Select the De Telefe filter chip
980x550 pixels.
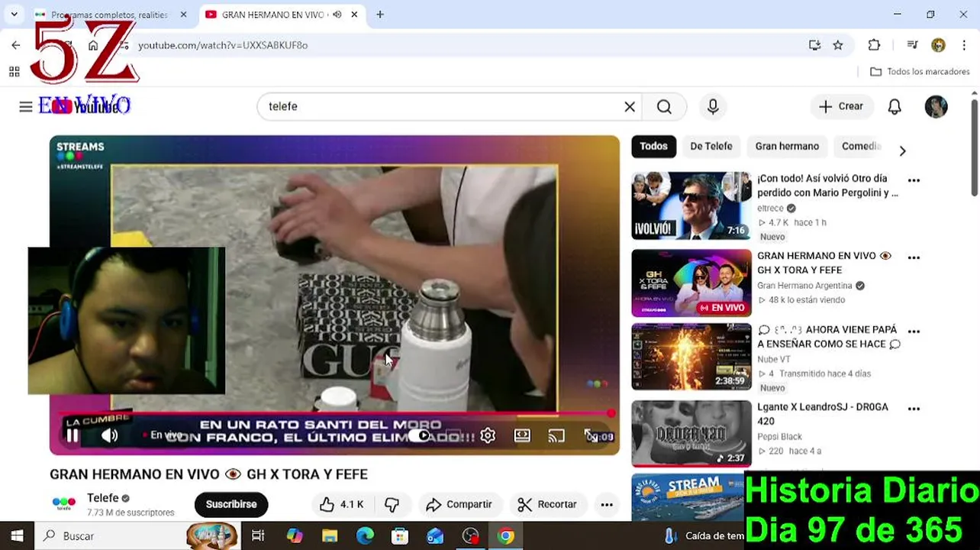click(x=711, y=147)
